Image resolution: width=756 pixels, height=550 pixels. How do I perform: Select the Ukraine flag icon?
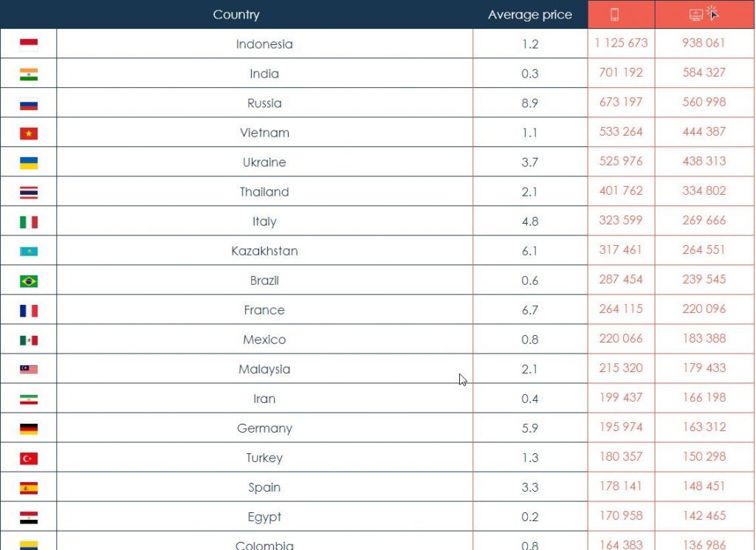[29, 162]
